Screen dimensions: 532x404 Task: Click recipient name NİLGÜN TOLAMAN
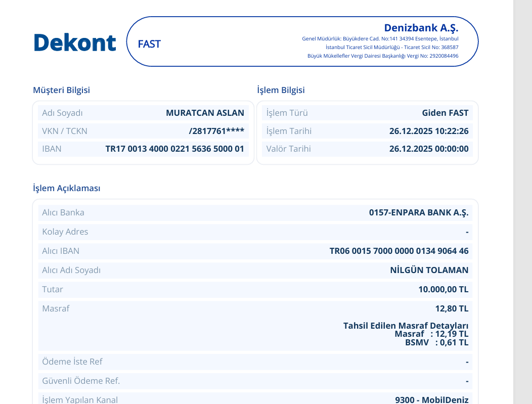[429, 270]
